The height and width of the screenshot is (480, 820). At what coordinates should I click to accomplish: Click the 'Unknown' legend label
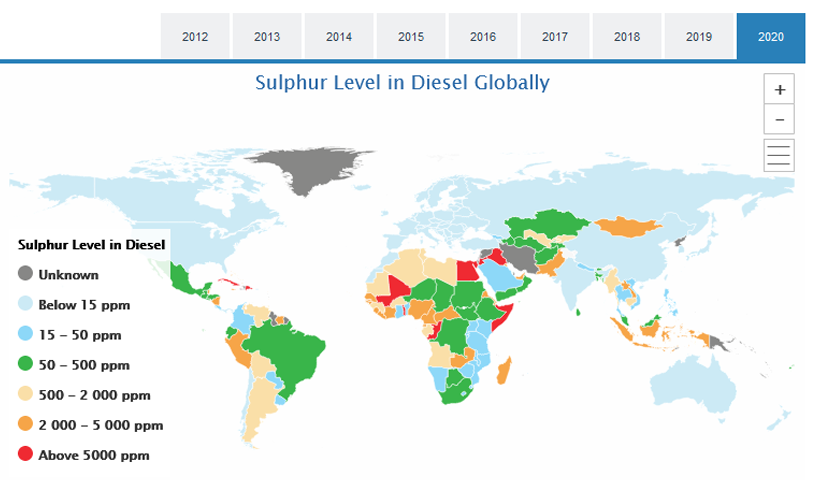click(69, 275)
